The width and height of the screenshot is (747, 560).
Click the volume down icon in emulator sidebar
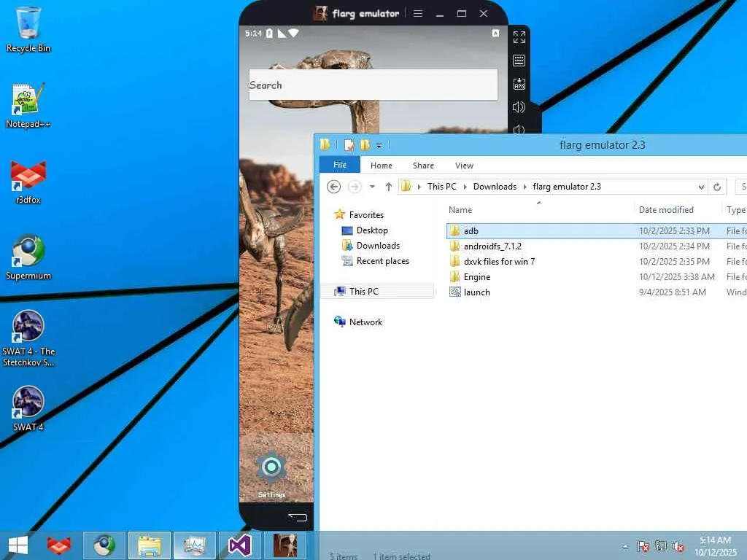pos(519,129)
